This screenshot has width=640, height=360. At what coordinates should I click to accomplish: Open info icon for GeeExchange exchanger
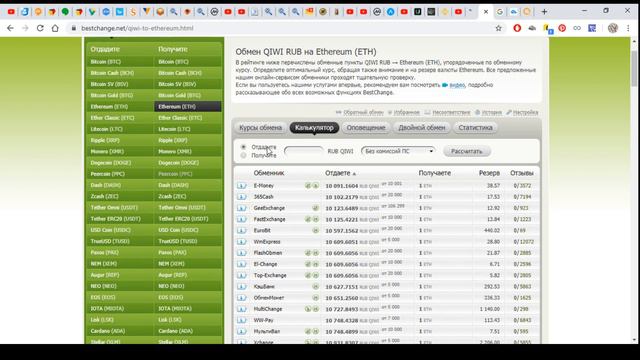click(242, 208)
